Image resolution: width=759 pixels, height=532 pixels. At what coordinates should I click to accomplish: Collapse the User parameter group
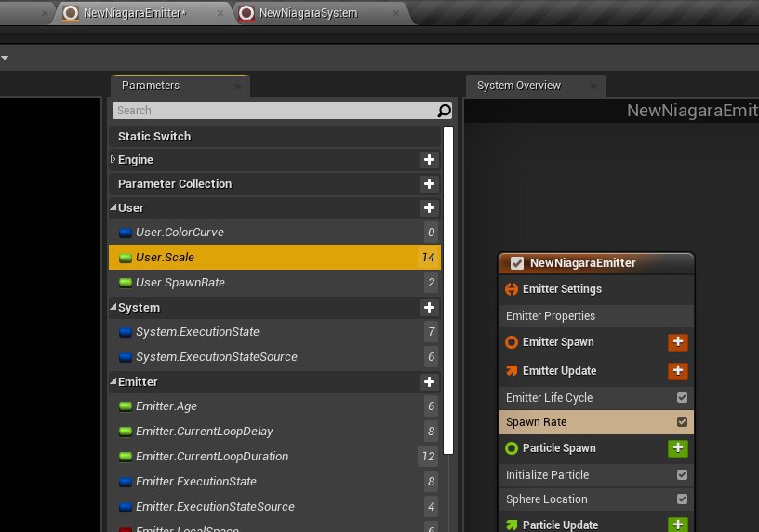tap(113, 207)
